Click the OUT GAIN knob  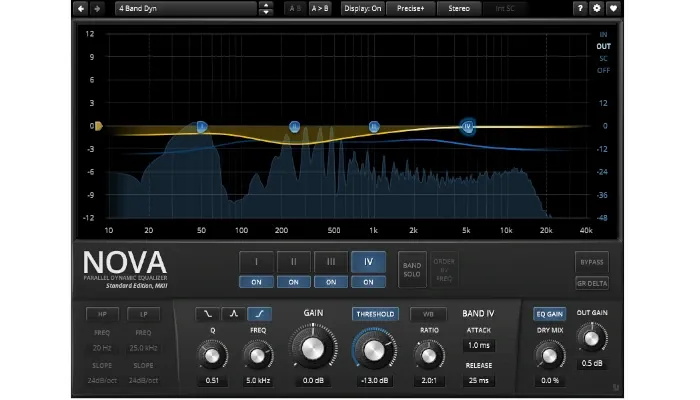click(x=592, y=339)
